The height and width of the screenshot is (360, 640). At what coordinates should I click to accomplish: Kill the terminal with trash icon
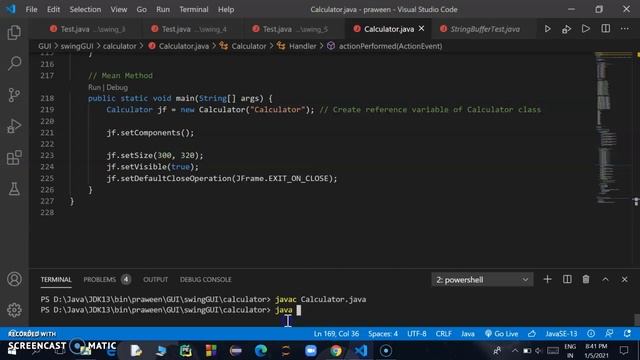click(x=586, y=280)
